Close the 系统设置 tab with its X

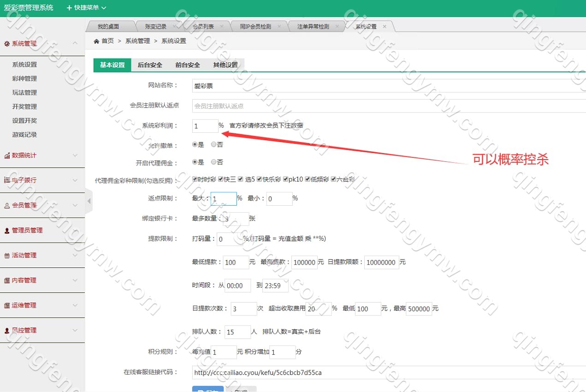[385, 27]
